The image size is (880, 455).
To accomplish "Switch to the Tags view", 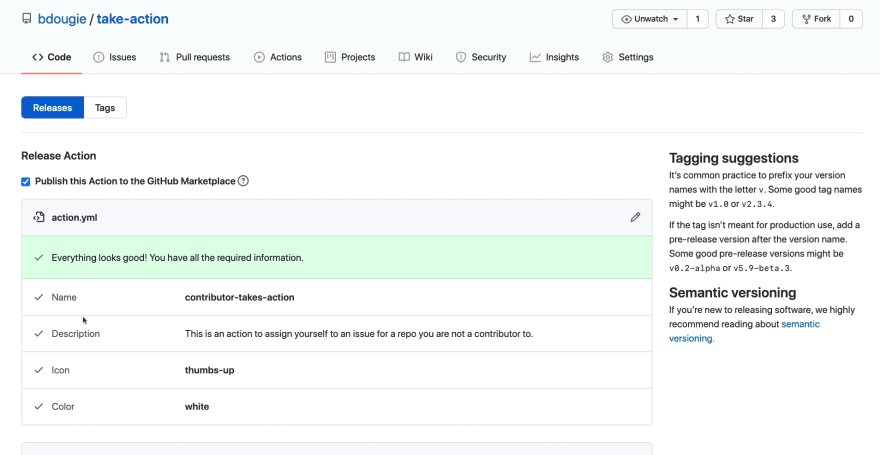I will click(105, 108).
